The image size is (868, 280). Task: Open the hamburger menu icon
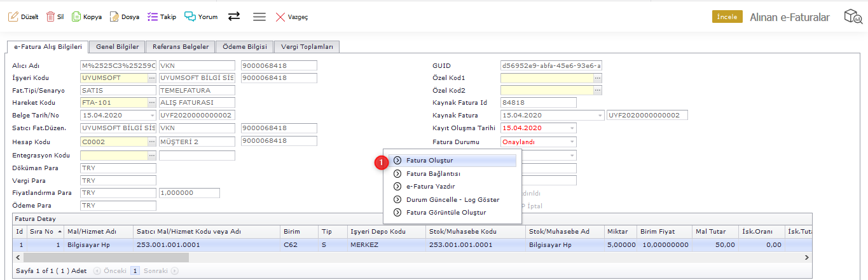[259, 17]
